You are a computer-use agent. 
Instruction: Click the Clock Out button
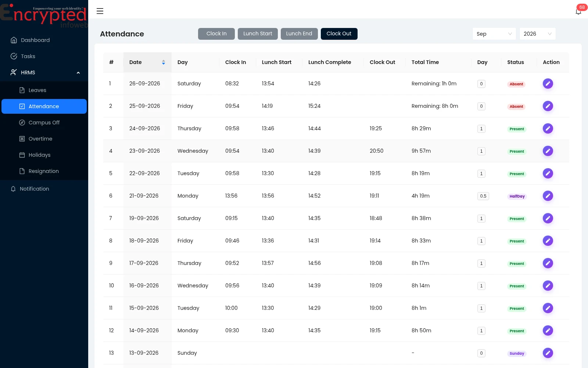point(339,33)
